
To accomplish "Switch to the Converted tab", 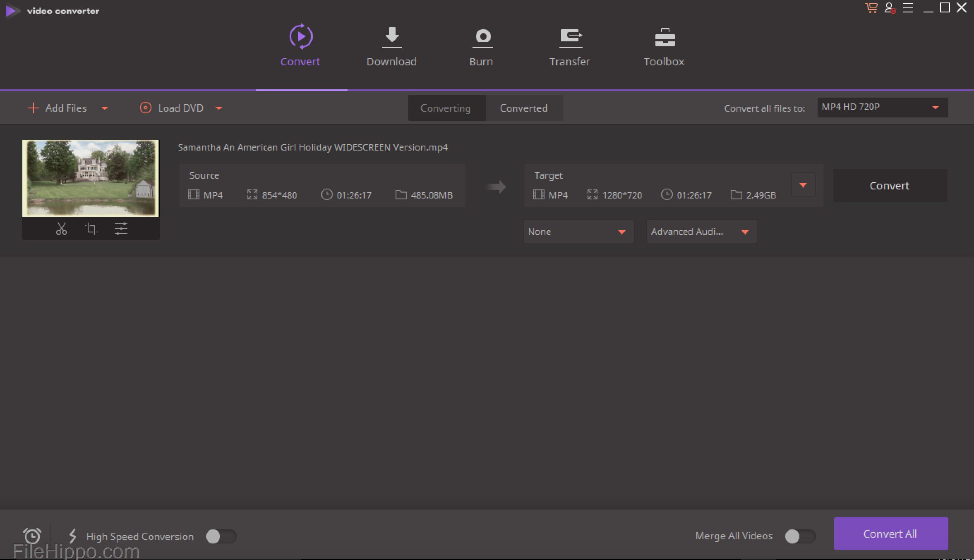I will pos(523,108).
